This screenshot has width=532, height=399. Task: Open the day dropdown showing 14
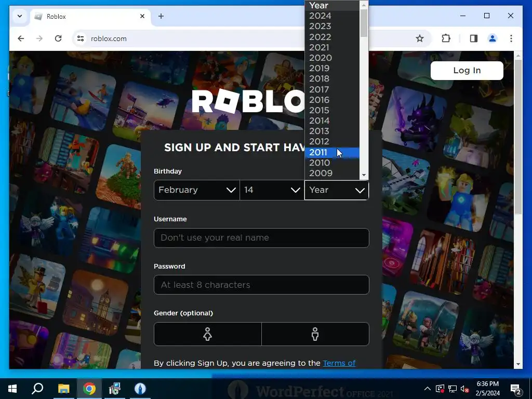[272, 190]
